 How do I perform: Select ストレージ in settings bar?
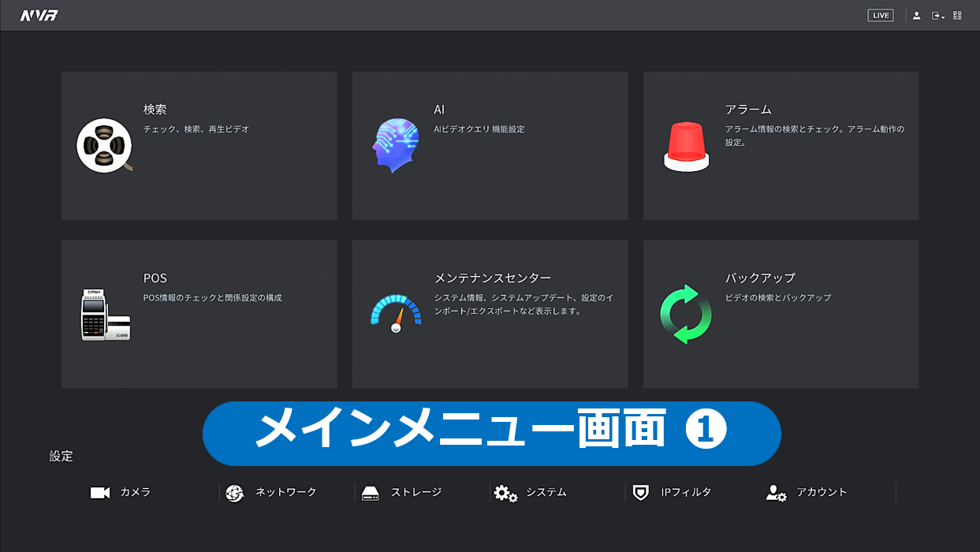402,493
